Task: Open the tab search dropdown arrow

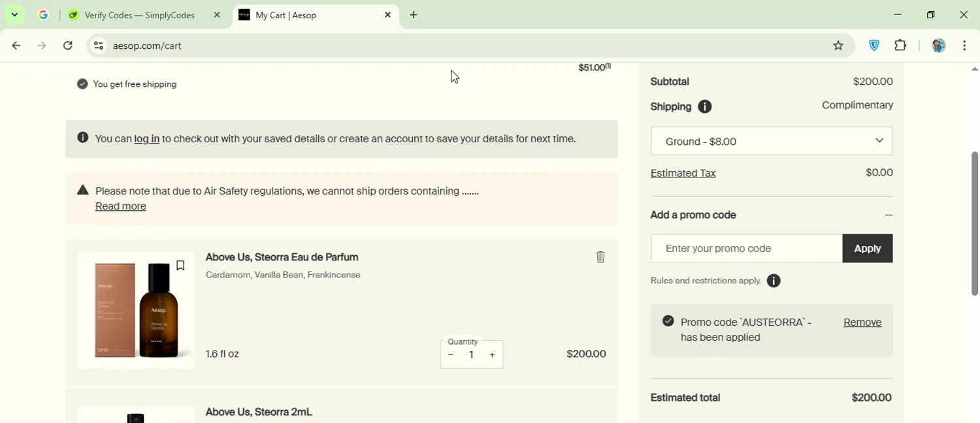Action: (x=14, y=15)
